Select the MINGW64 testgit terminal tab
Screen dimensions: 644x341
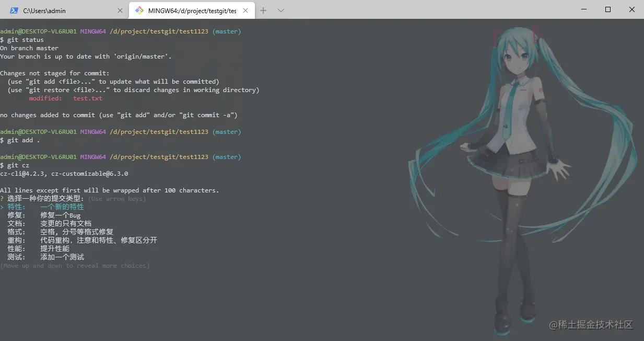(x=192, y=10)
